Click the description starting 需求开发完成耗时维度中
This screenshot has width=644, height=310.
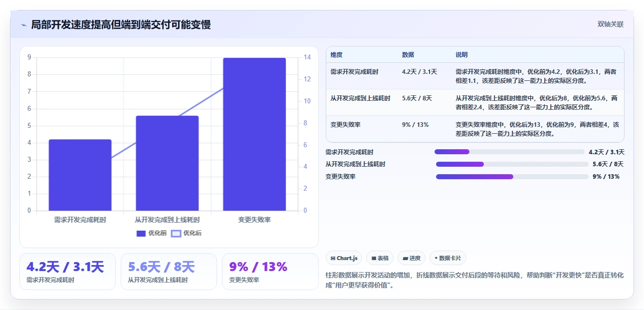(x=537, y=76)
